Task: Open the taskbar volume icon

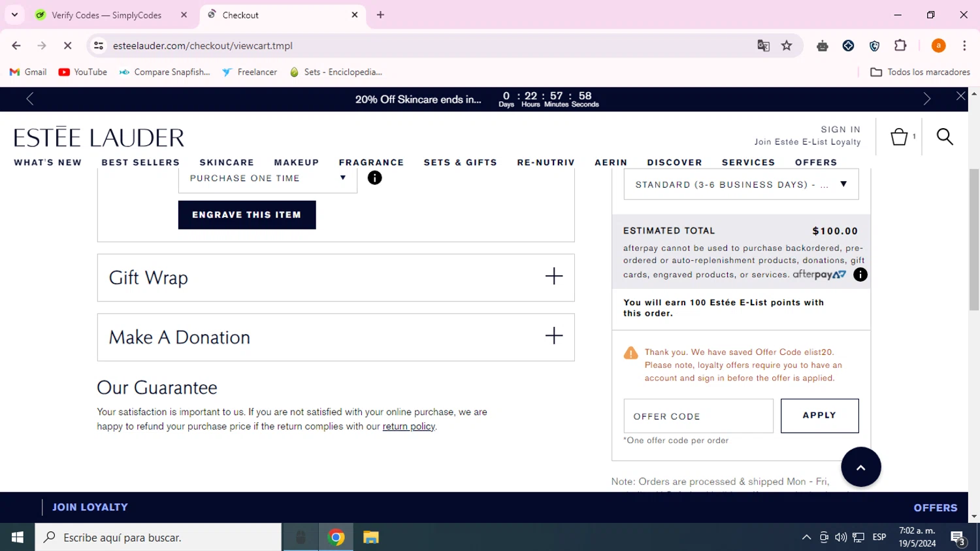Action: 841,537
